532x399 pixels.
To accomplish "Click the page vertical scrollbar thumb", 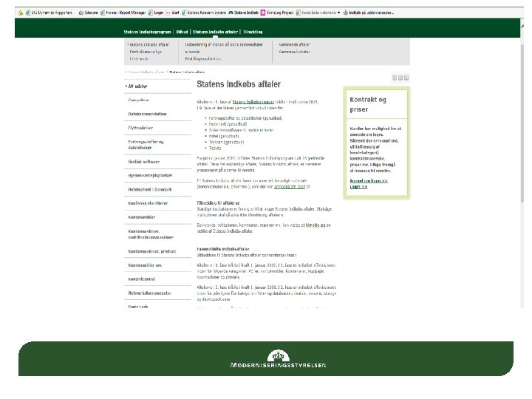I will tap(522, 122).
